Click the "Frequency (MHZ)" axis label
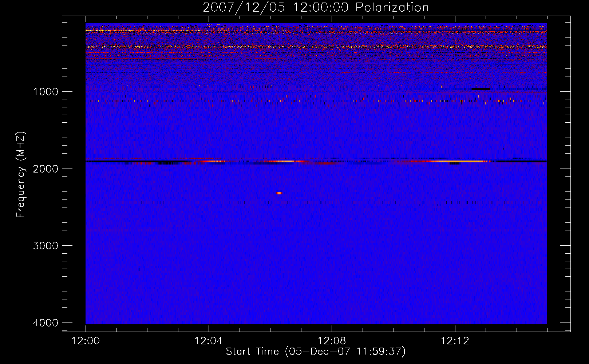 21,175
